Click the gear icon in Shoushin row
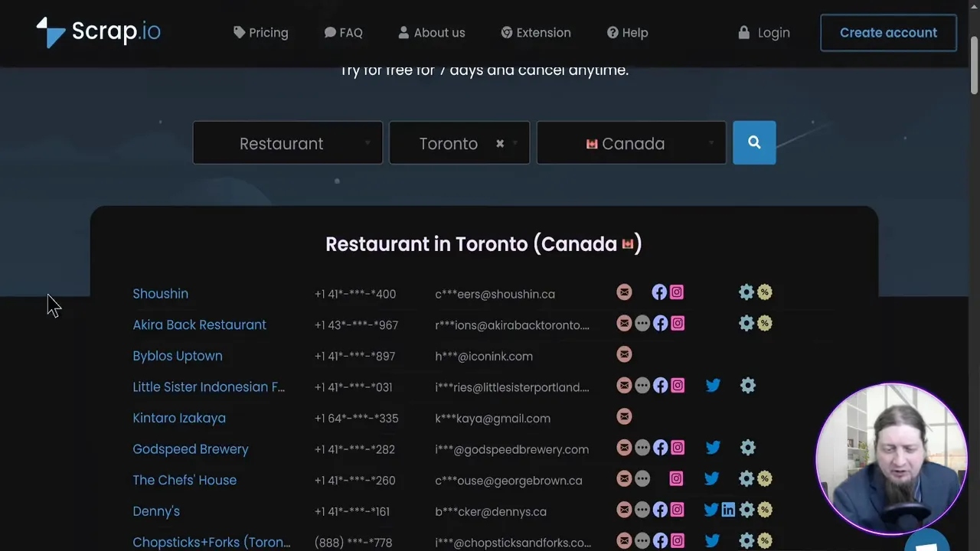This screenshot has width=980, height=551. coord(746,292)
